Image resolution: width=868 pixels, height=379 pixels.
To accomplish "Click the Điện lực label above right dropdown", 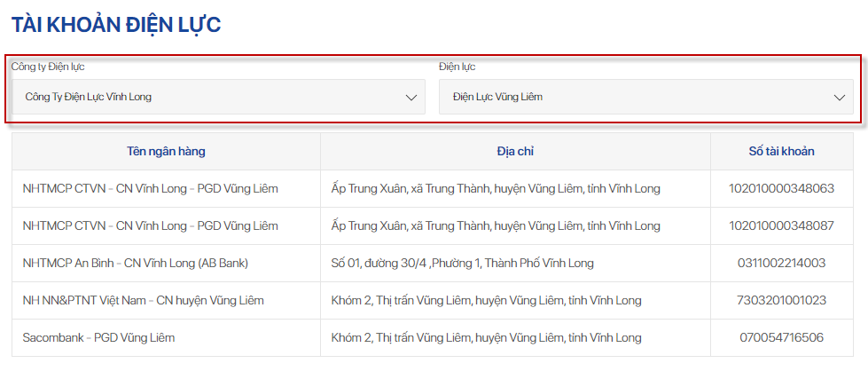I will [x=457, y=67].
